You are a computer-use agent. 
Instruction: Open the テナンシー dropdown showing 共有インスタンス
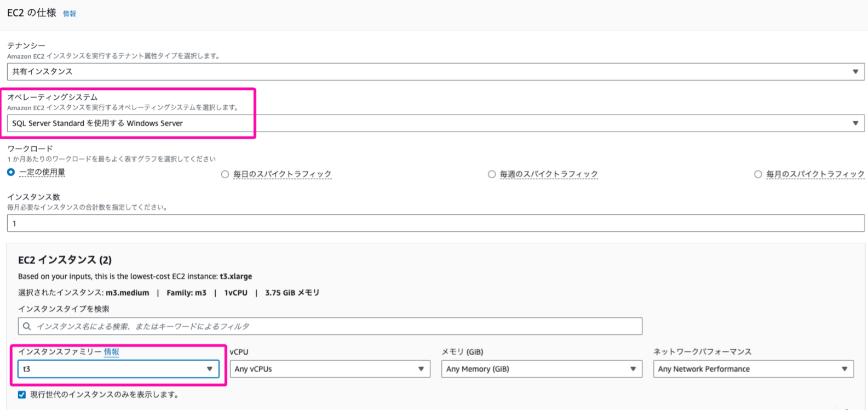[435, 71]
